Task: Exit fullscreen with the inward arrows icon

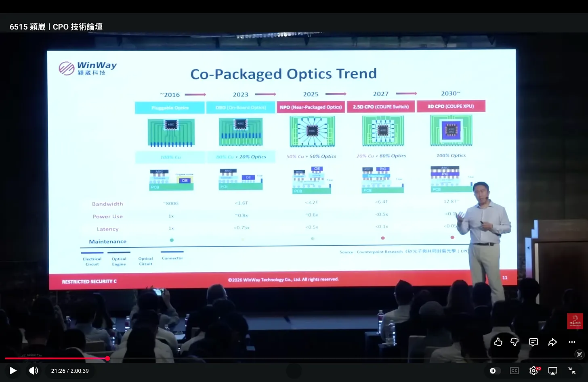Action: [572, 371]
